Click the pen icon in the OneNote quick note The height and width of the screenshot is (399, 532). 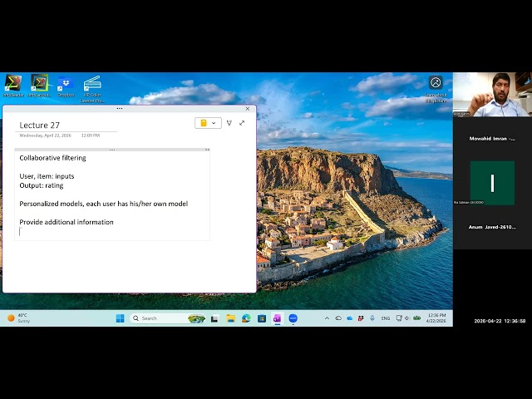pos(229,123)
